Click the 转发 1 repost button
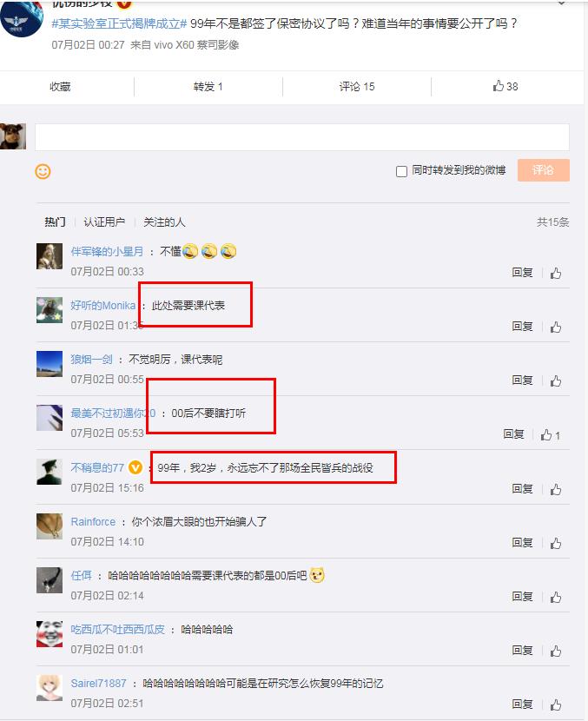Image resolution: width=588 pixels, height=721 pixels. coord(208,87)
